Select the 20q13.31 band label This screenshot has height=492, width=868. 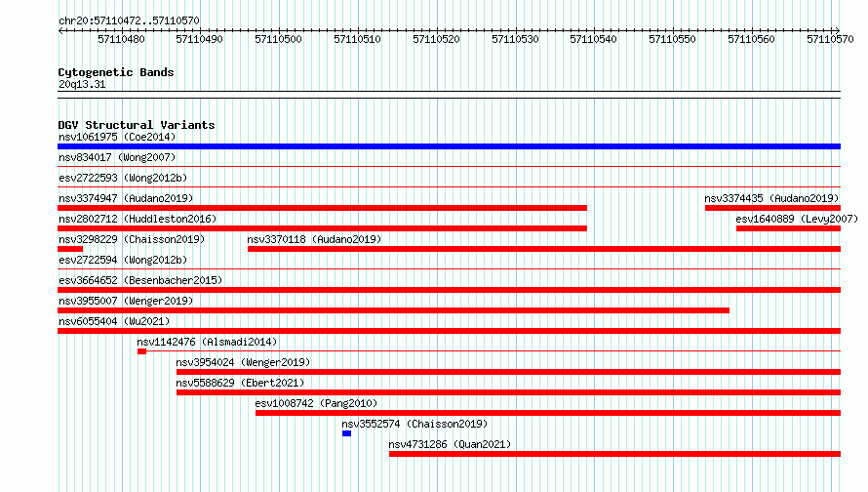pos(82,84)
